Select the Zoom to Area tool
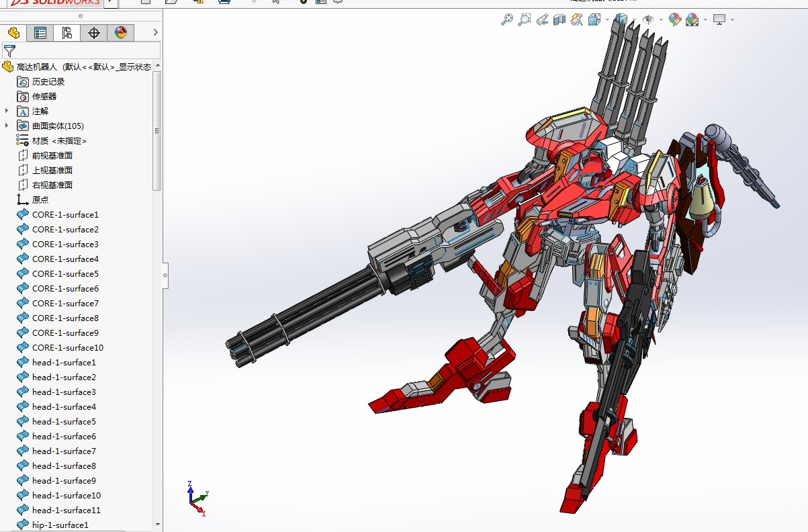808x532 pixels. coord(525,20)
